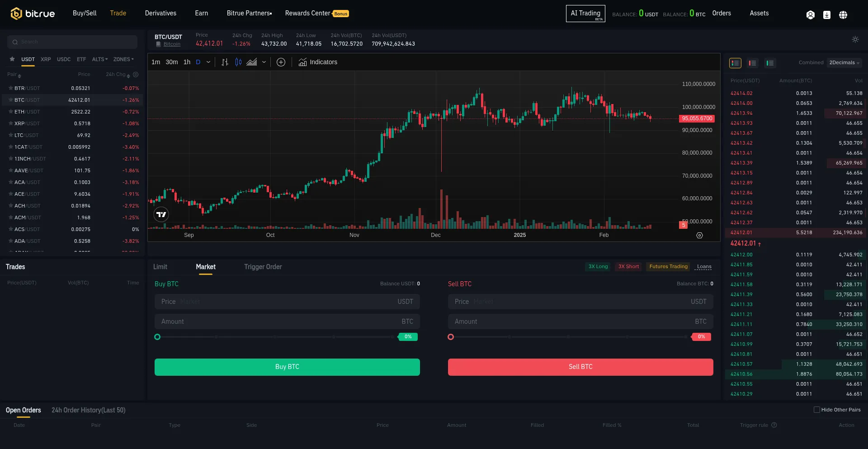The image size is (868, 449).
Task: Open the Assets page
Action: coord(759,13)
